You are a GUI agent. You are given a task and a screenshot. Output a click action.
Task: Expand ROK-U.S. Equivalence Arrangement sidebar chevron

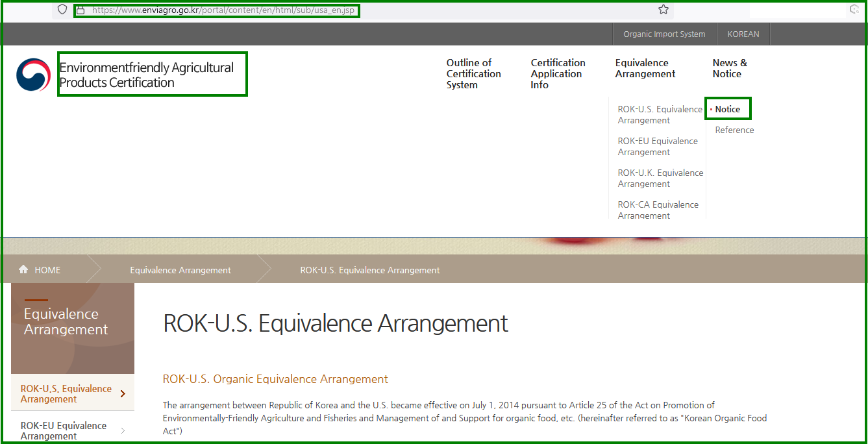[x=123, y=393]
